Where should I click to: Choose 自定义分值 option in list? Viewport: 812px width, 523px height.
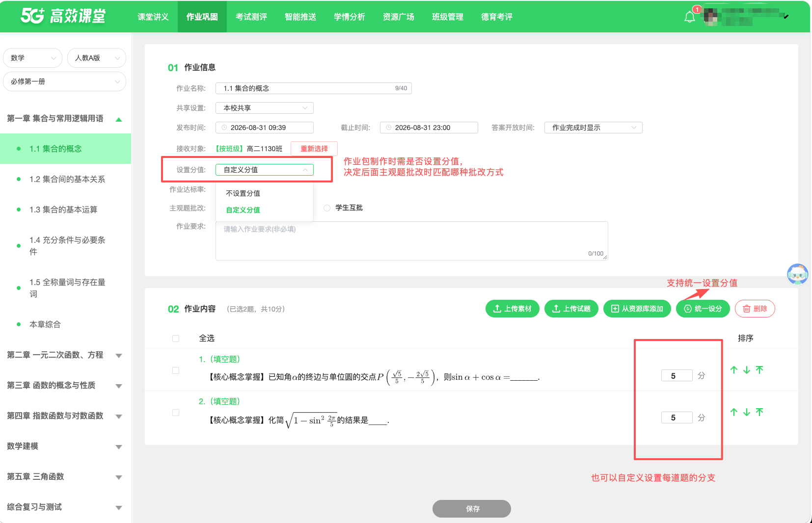pos(265,210)
